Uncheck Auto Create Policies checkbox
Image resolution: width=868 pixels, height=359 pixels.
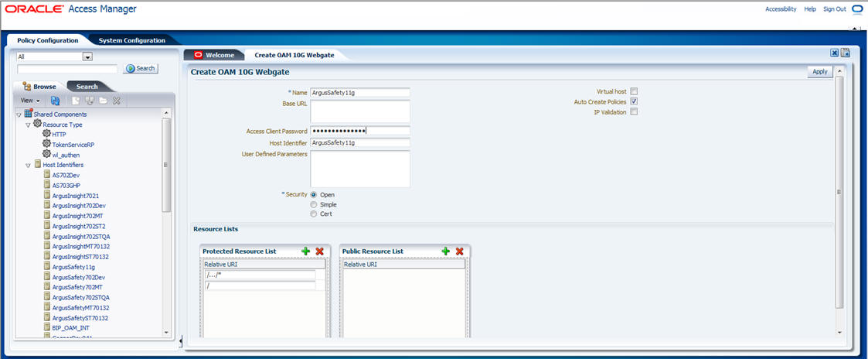tap(634, 101)
